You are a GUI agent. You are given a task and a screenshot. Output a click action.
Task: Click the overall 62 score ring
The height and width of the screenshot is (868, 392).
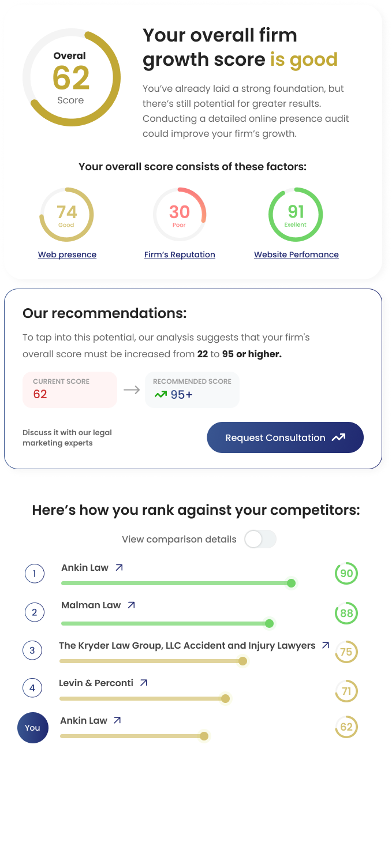pos(72,78)
